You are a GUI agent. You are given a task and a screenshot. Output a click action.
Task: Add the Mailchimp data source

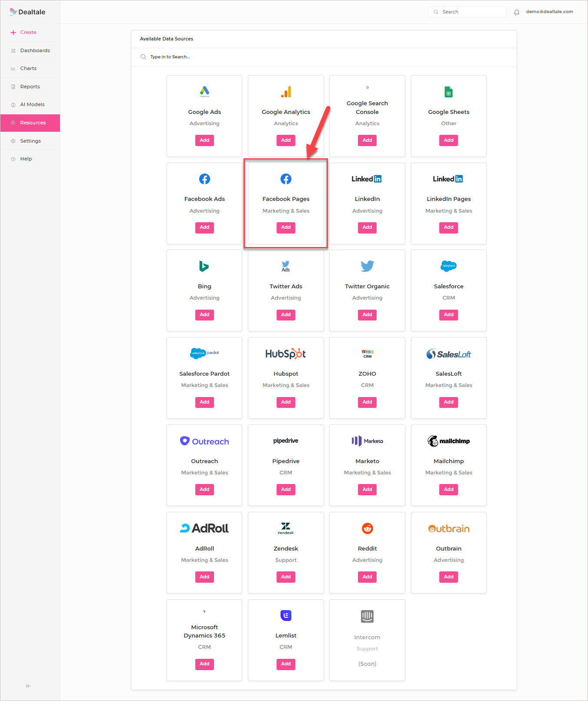tap(448, 490)
